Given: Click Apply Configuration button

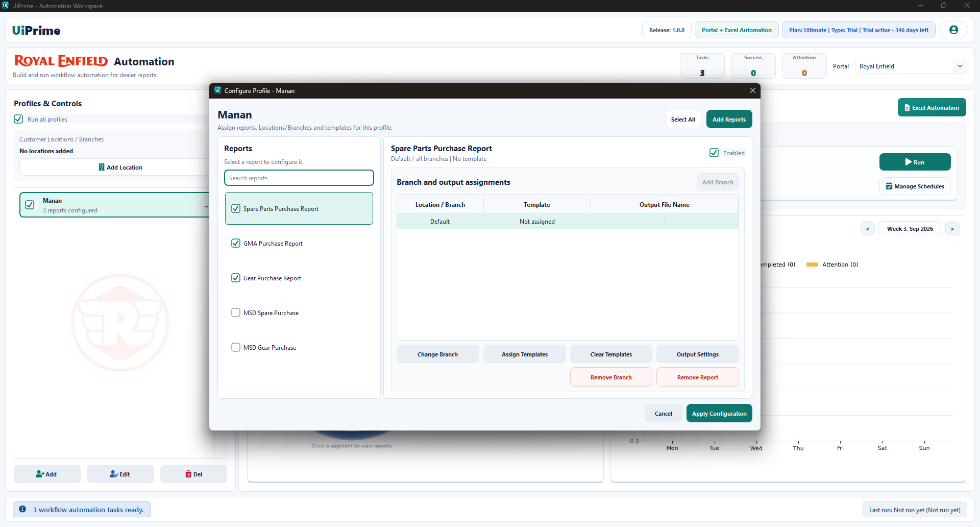Looking at the screenshot, I should click(719, 413).
